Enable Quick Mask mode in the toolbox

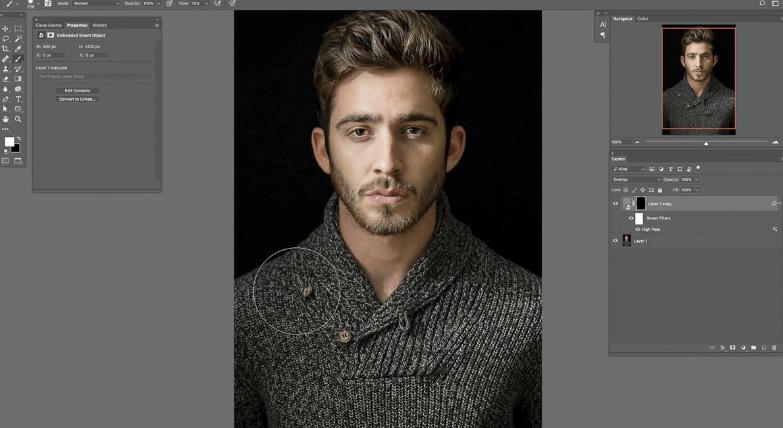(5, 161)
